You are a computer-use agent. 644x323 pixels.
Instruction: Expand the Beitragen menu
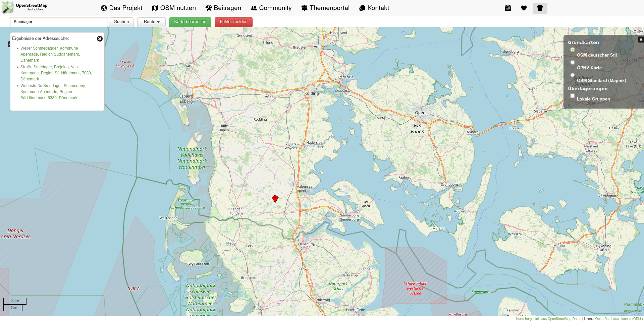(223, 8)
